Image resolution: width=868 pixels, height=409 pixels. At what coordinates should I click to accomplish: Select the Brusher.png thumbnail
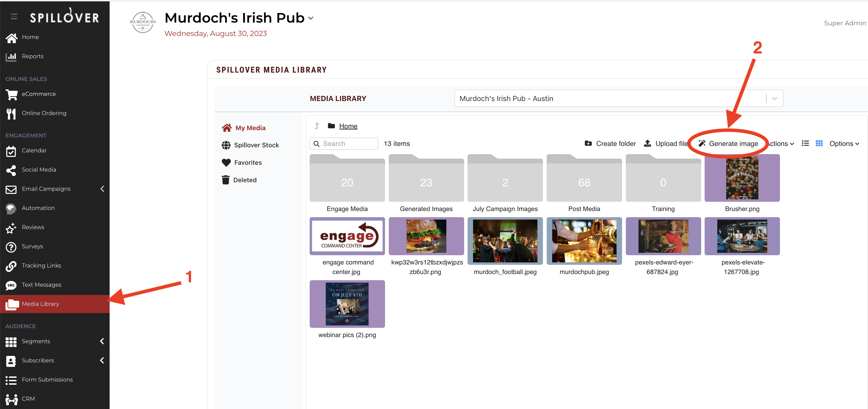[742, 178]
